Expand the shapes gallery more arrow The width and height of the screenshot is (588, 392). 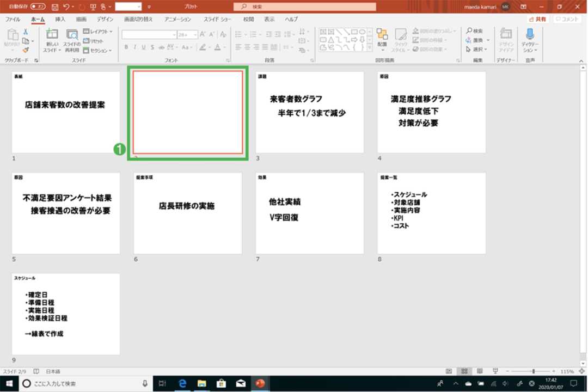[370, 48]
